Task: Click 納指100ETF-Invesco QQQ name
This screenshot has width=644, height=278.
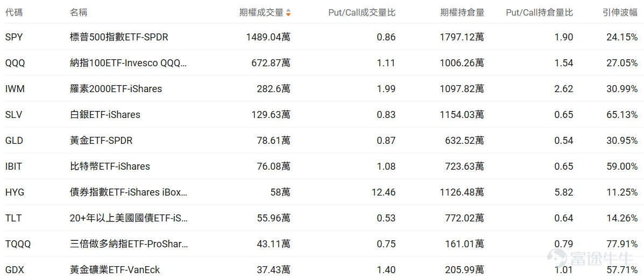Action: [x=129, y=63]
